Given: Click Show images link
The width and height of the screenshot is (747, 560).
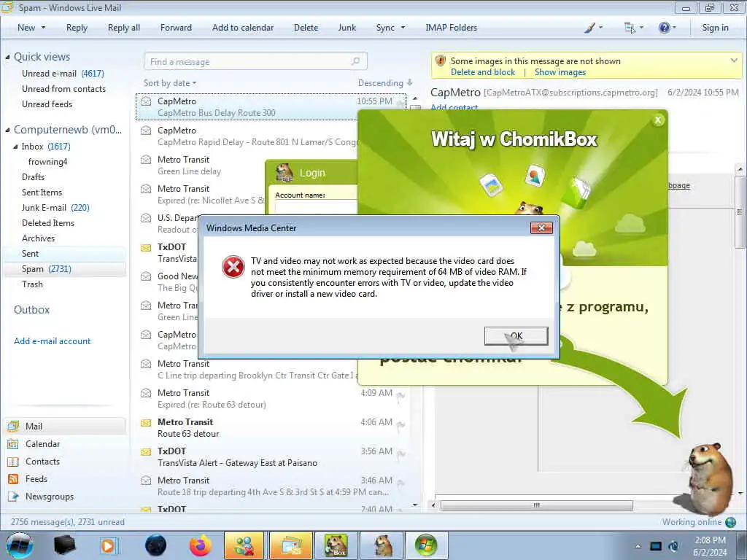Looking at the screenshot, I should pos(560,72).
